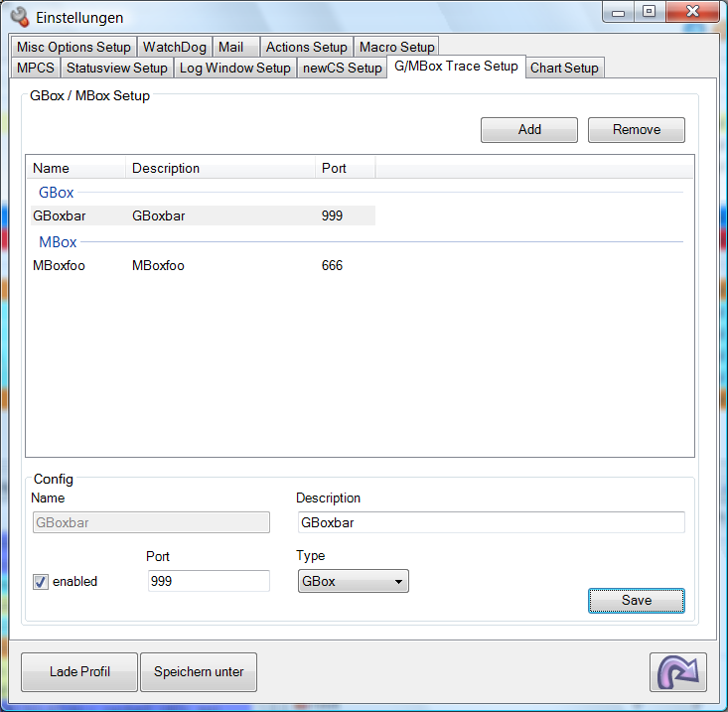Click the Einstellungen wrench title icon
This screenshot has width=728, height=712.
point(19,17)
